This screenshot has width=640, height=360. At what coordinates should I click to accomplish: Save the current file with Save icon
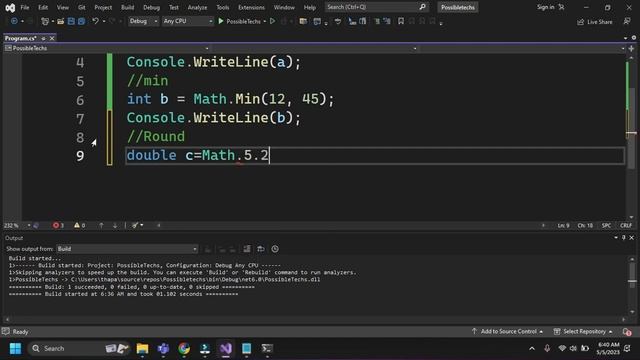tap(71, 21)
